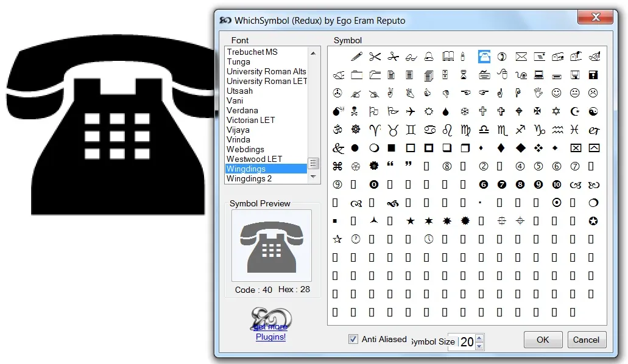
Task: Choose the snowflake symbol
Action: click(x=465, y=112)
